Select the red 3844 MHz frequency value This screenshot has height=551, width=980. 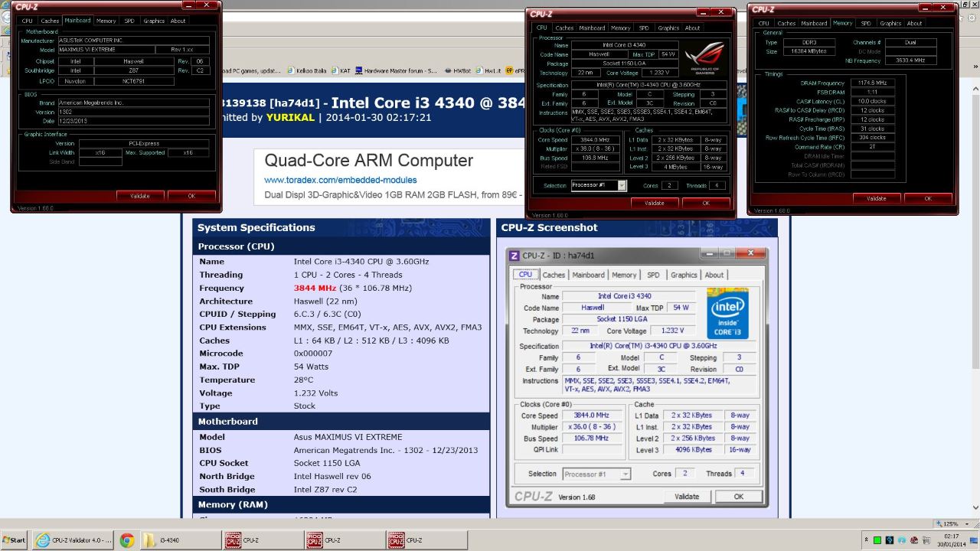point(315,288)
